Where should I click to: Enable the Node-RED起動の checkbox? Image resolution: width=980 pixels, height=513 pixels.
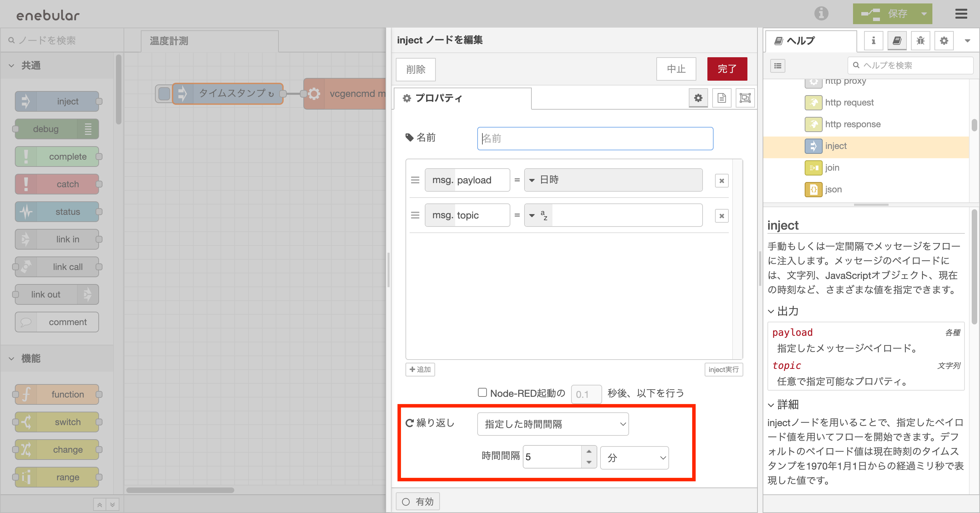[482, 393]
